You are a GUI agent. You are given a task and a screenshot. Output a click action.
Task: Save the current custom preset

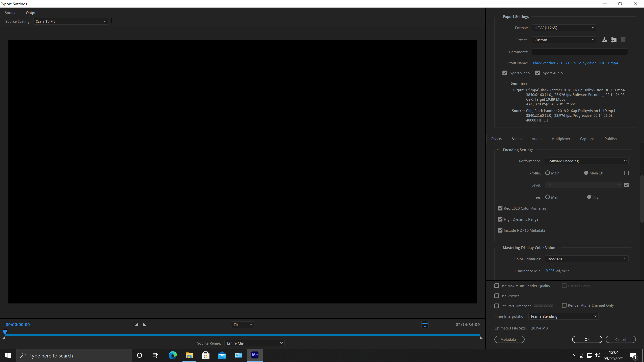604,40
